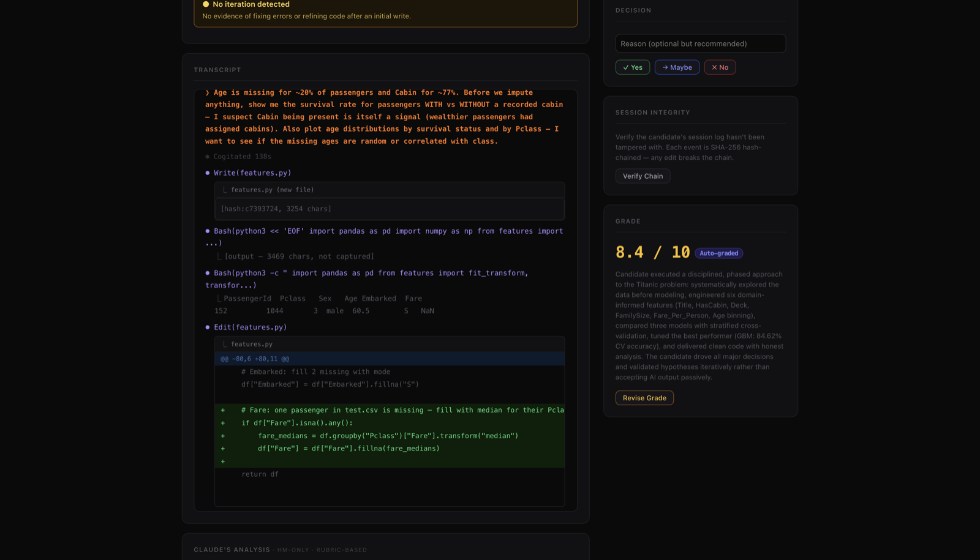Select the Cogitated 138s status line
Screen dimensions: 980x560
click(x=238, y=157)
